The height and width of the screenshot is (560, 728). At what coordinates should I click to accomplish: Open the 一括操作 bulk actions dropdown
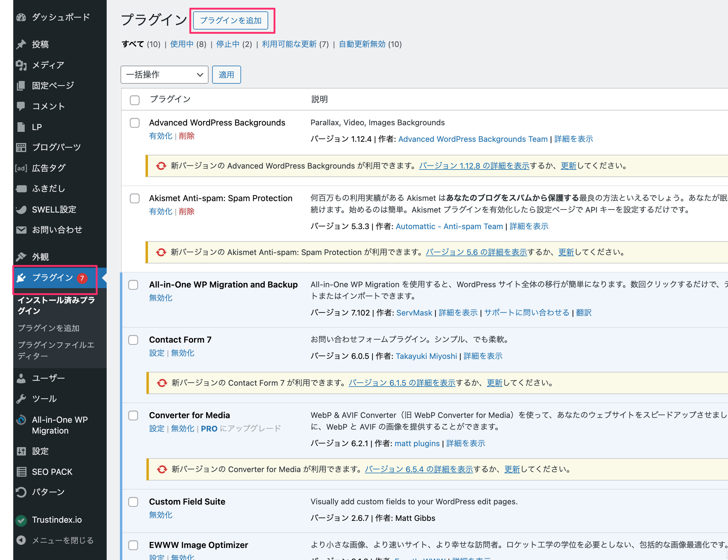(164, 75)
